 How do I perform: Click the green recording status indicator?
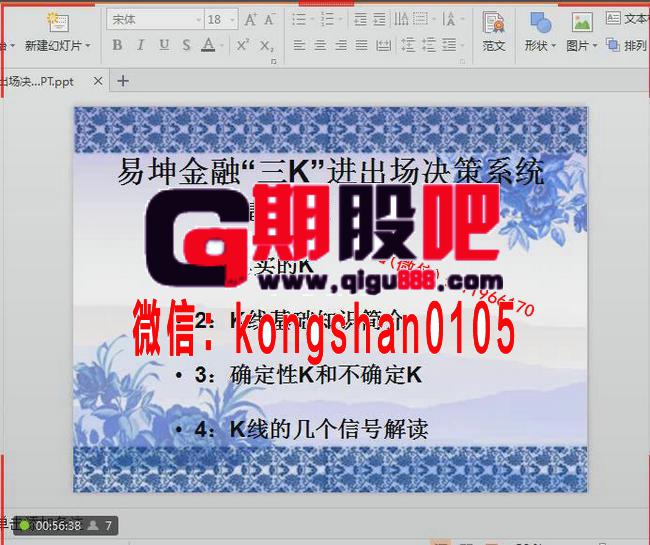coord(24,526)
